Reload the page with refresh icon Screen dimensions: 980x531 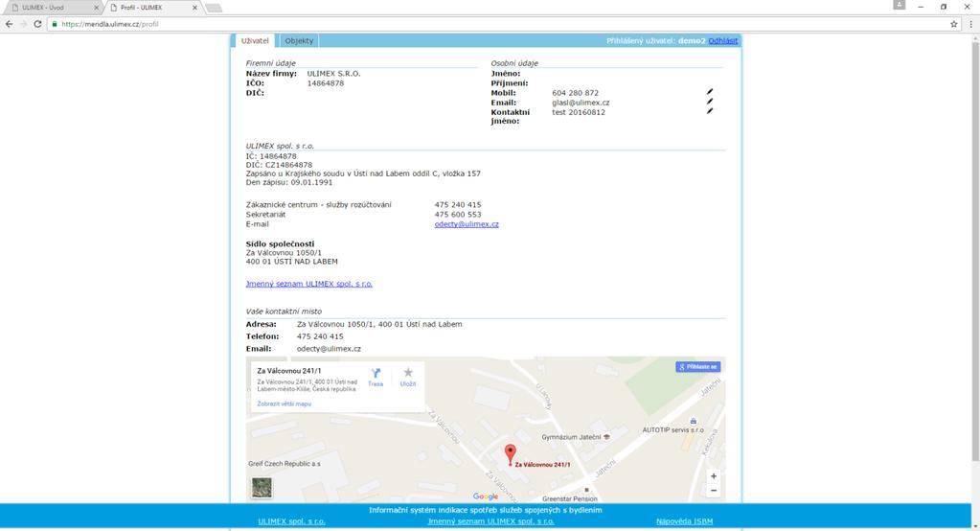pyautogui.click(x=37, y=24)
